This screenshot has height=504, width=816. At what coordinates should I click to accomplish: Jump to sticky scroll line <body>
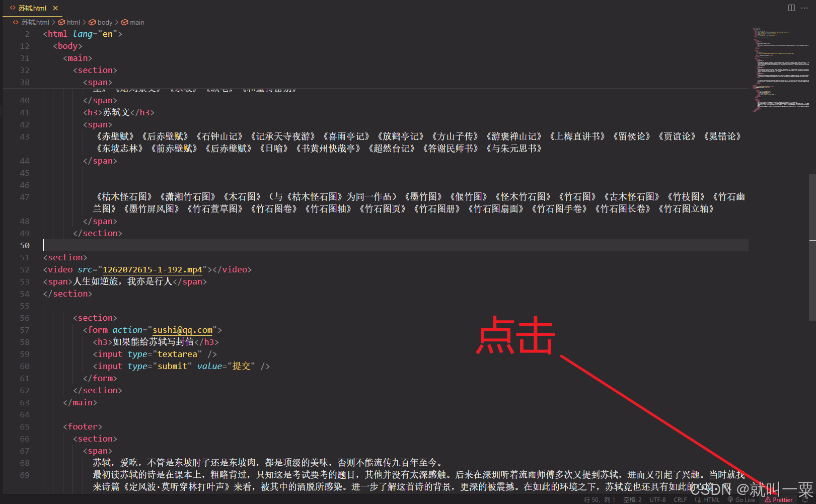click(67, 46)
